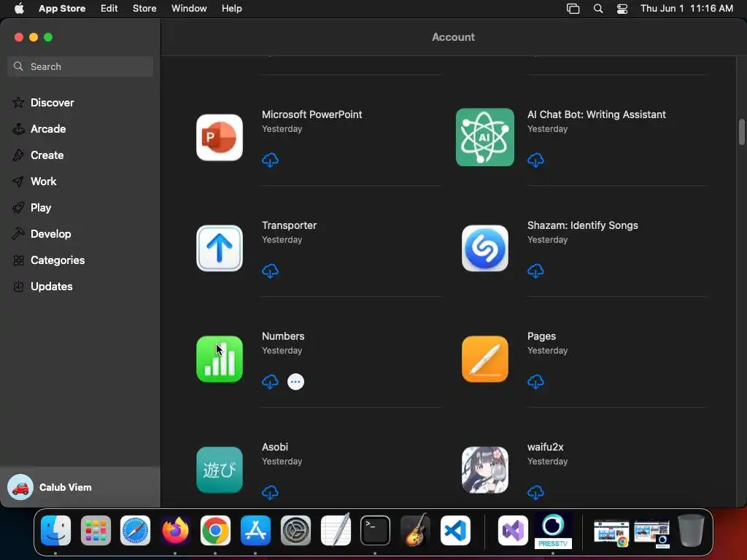Open the Apple menu
The height and width of the screenshot is (560, 747).
19,9
